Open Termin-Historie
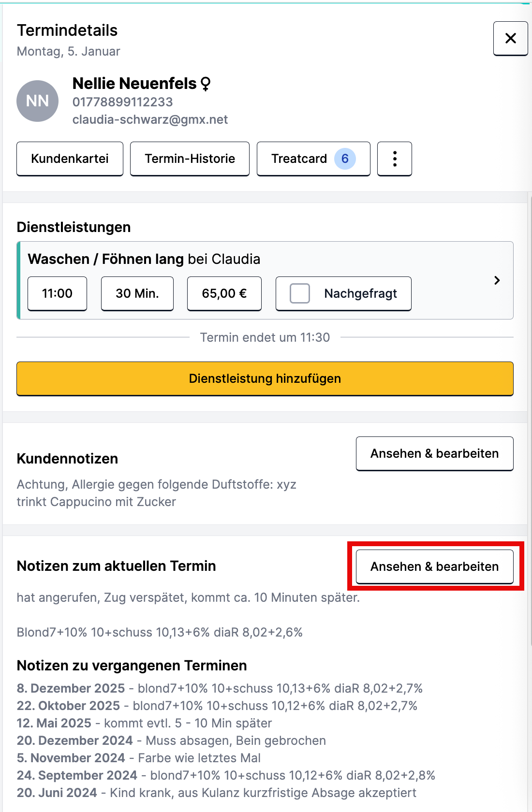Viewport: 532px width, 812px height. tap(190, 159)
